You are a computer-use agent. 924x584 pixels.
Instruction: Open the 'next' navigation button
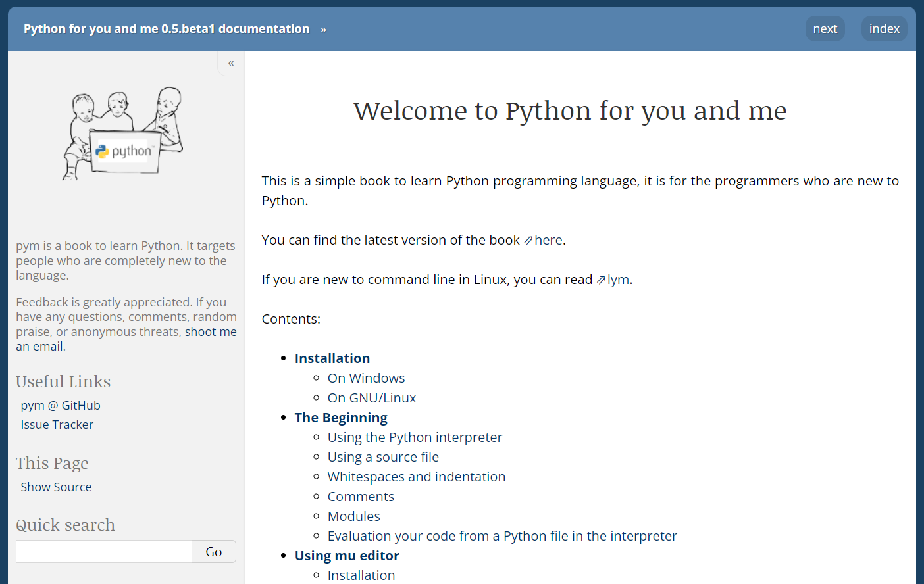pyautogui.click(x=825, y=28)
